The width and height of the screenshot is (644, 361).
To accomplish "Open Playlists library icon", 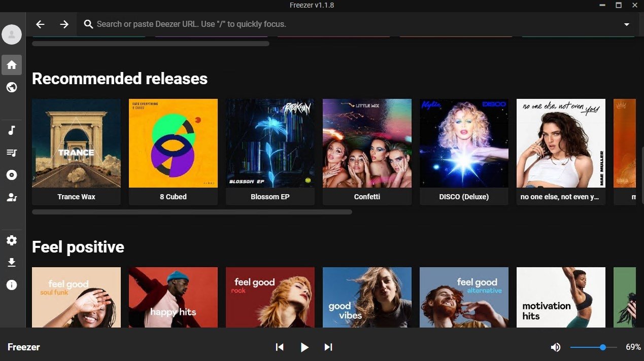I will tap(12, 153).
